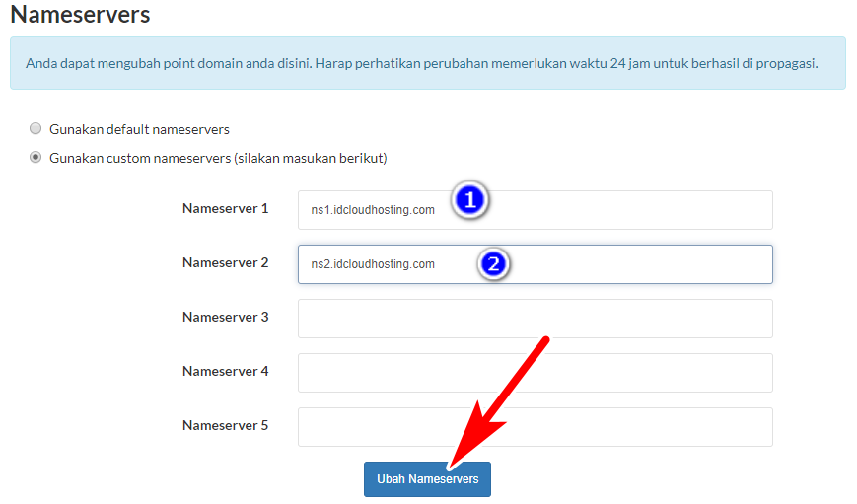Select 'Gunakan custom nameservers' radio option
This screenshot has width=857, height=504.
click(x=36, y=158)
